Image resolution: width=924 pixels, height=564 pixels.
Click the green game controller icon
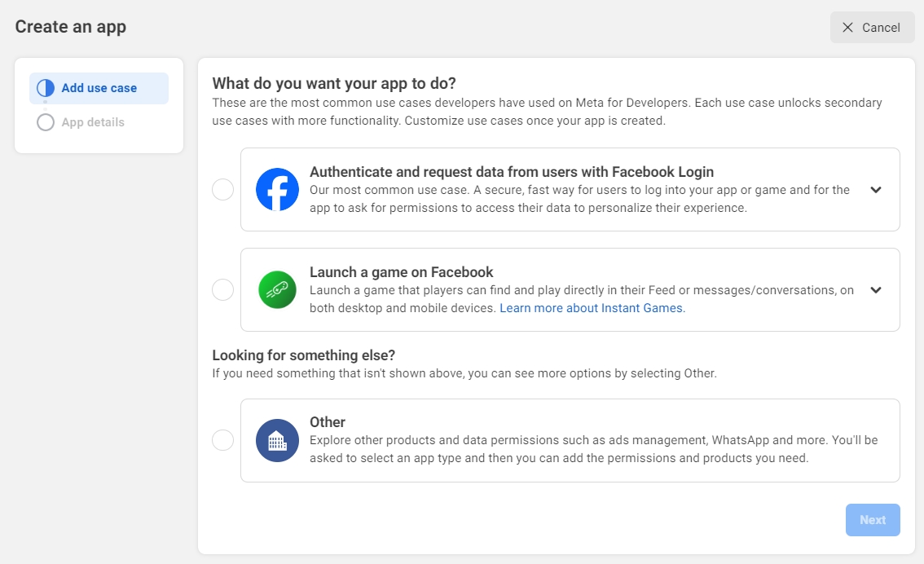click(x=277, y=290)
